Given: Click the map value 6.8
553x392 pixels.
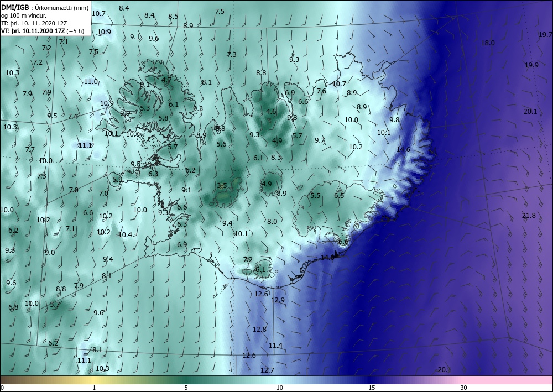Looking at the screenshot, I should tap(13, 308).
